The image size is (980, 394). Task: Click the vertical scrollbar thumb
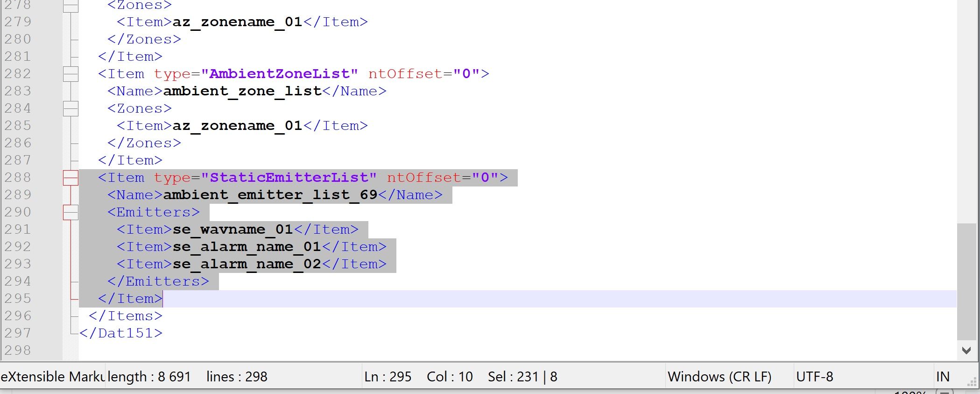966,280
